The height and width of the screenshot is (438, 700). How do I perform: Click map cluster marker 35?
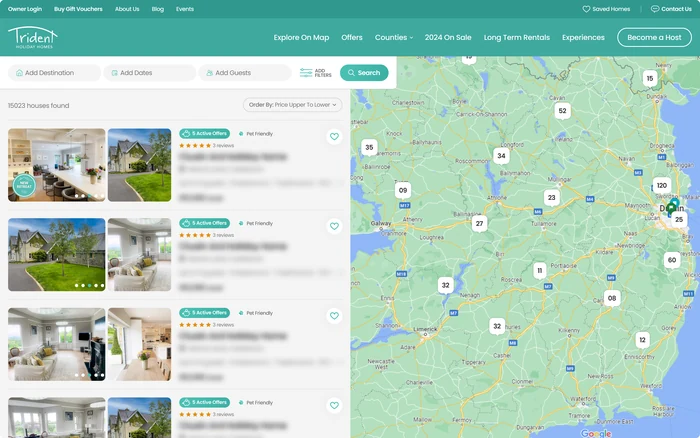click(x=369, y=147)
